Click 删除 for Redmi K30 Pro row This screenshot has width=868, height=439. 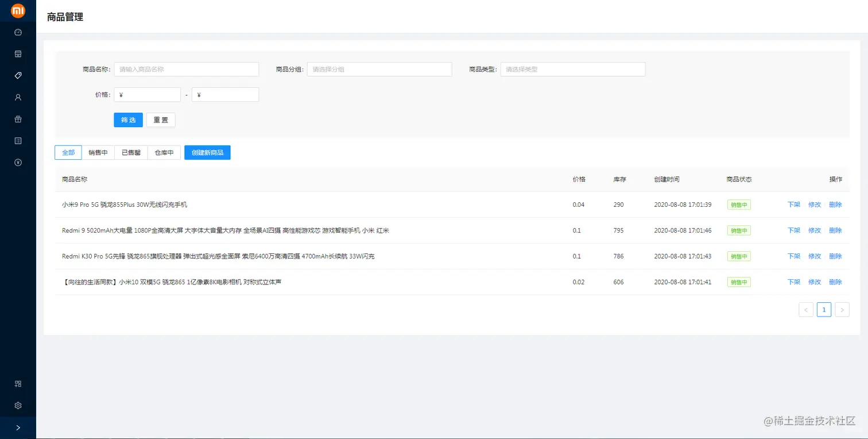pos(835,256)
